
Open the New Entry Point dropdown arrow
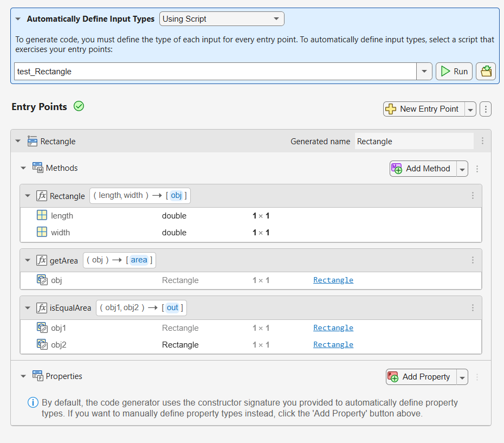coord(470,110)
